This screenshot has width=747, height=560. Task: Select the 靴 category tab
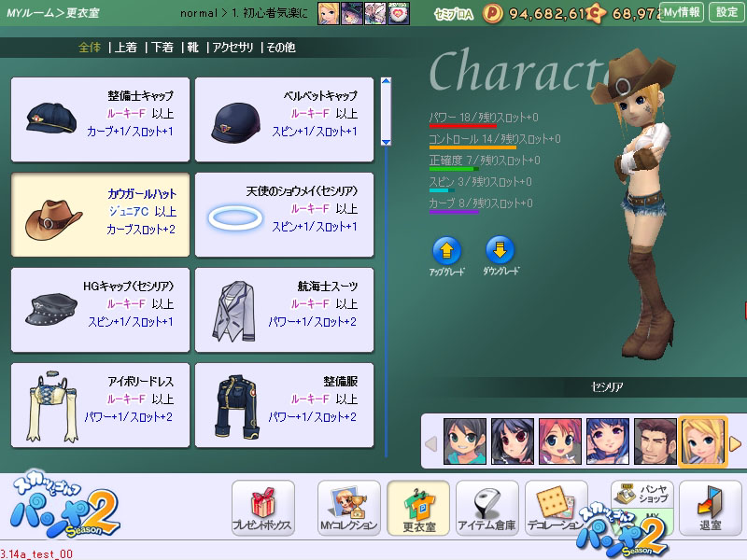[193, 48]
